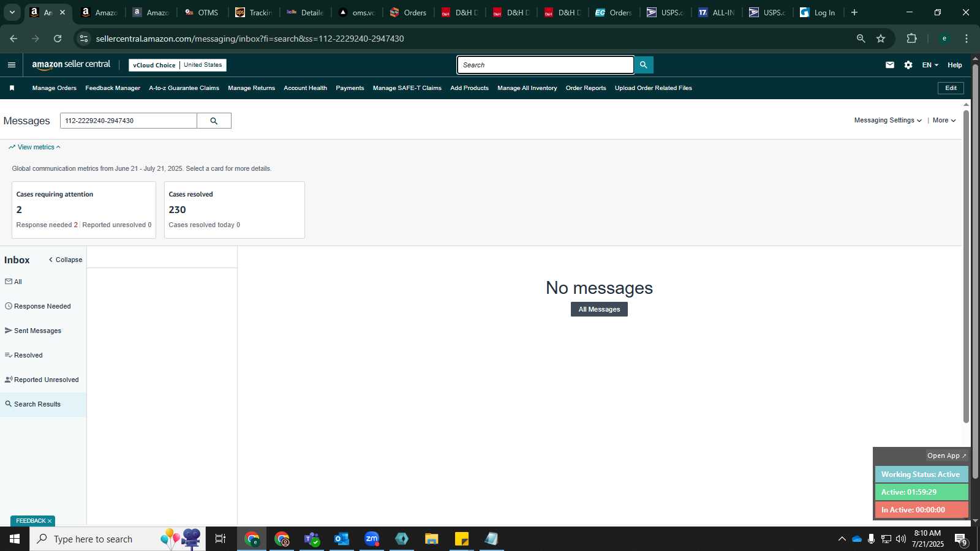Viewport: 980px width, 551px height.
Task: Open File Explorer from taskbar
Action: (432, 539)
